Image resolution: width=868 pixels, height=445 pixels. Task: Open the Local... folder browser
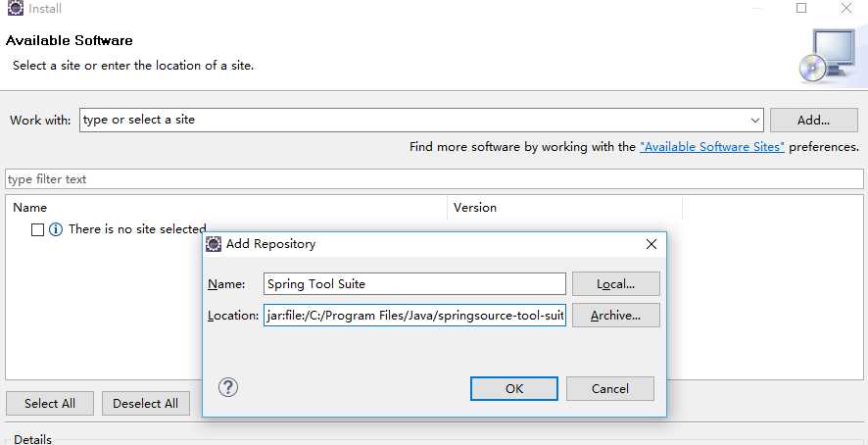coord(615,283)
